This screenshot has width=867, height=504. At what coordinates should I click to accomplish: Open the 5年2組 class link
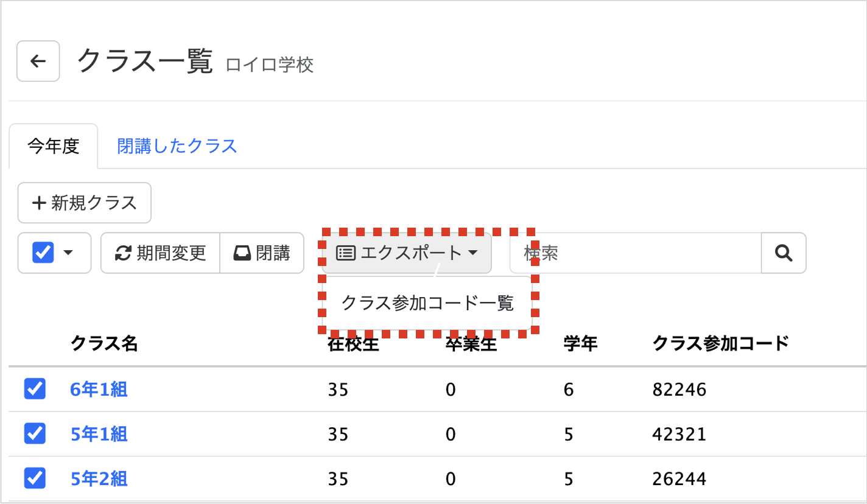pyautogui.click(x=99, y=479)
